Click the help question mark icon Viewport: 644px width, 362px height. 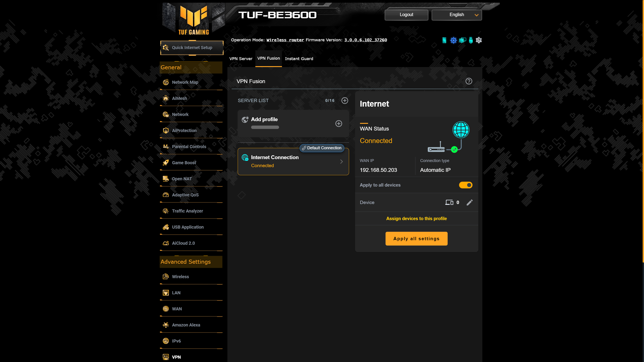469,81
